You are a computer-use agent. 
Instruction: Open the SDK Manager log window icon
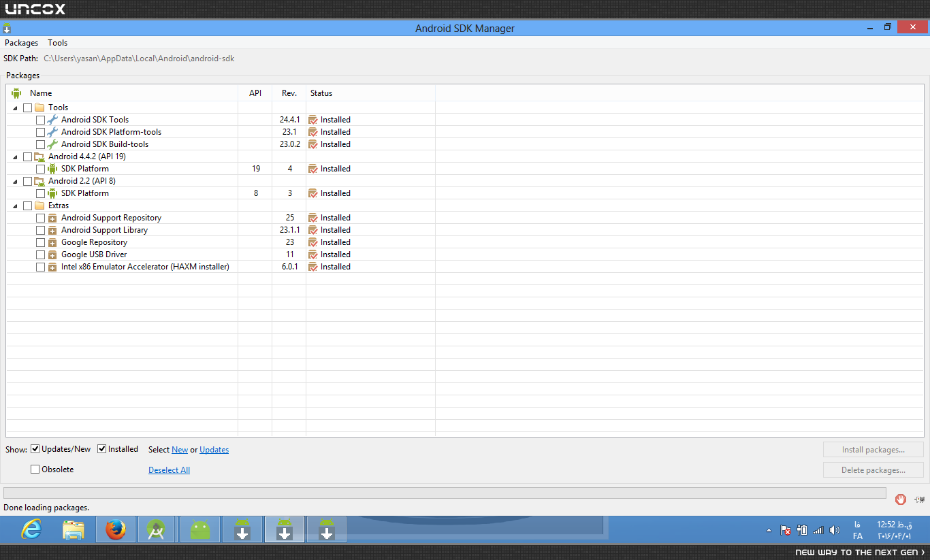[x=919, y=499]
